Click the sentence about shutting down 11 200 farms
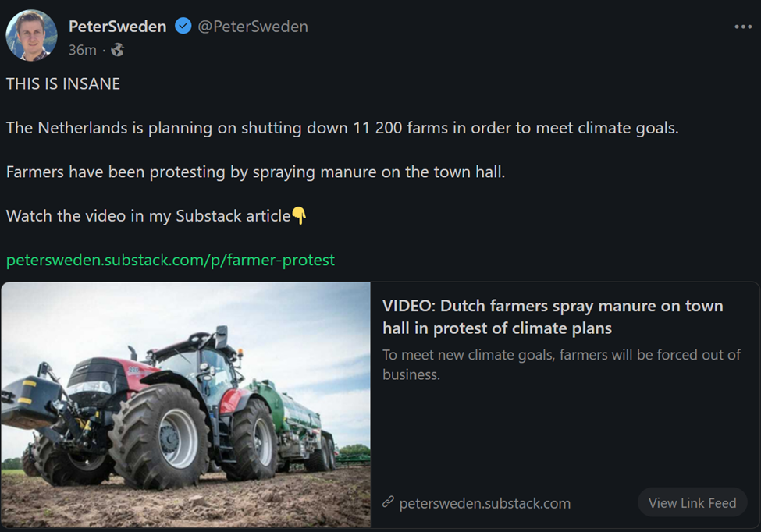 tap(342, 128)
